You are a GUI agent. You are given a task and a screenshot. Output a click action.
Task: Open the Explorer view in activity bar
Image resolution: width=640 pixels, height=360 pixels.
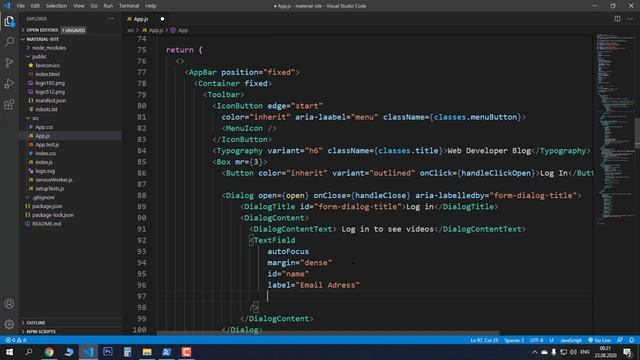9,22
